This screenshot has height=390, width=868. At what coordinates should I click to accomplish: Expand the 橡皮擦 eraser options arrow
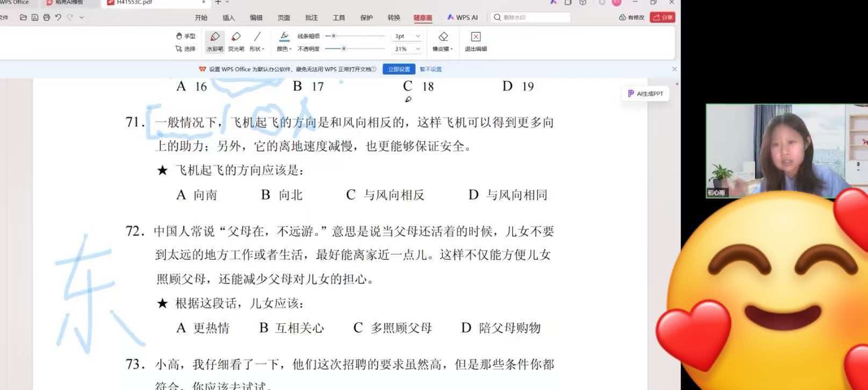(452, 49)
